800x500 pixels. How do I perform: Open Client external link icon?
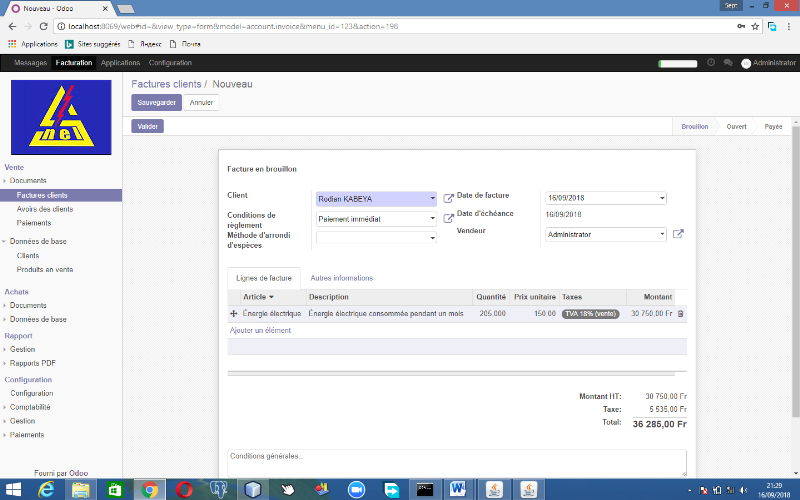(449, 199)
